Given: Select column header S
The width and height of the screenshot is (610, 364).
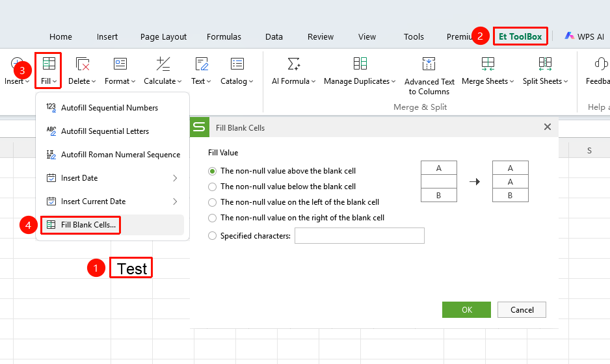Looking at the screenshot, I should pos(589,151).
